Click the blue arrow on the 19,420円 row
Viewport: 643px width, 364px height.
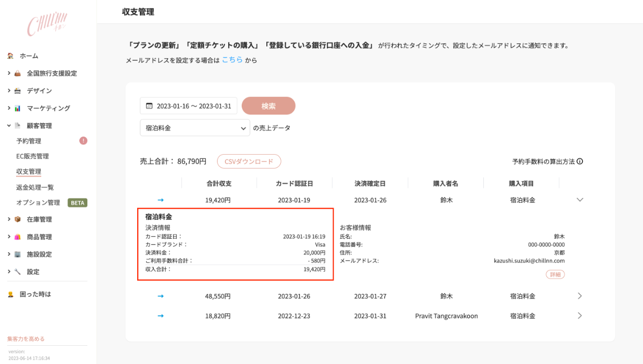tap(160, 200)
